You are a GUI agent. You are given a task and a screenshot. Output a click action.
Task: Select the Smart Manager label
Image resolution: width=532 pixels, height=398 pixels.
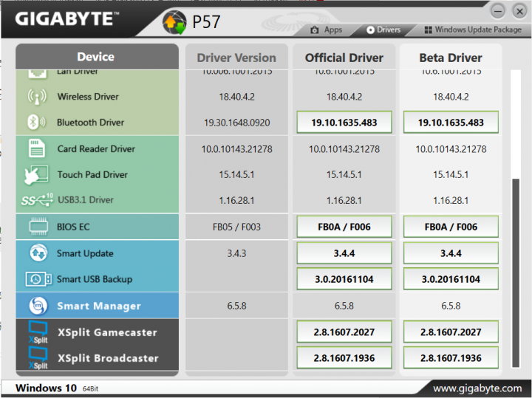point(99,306)
